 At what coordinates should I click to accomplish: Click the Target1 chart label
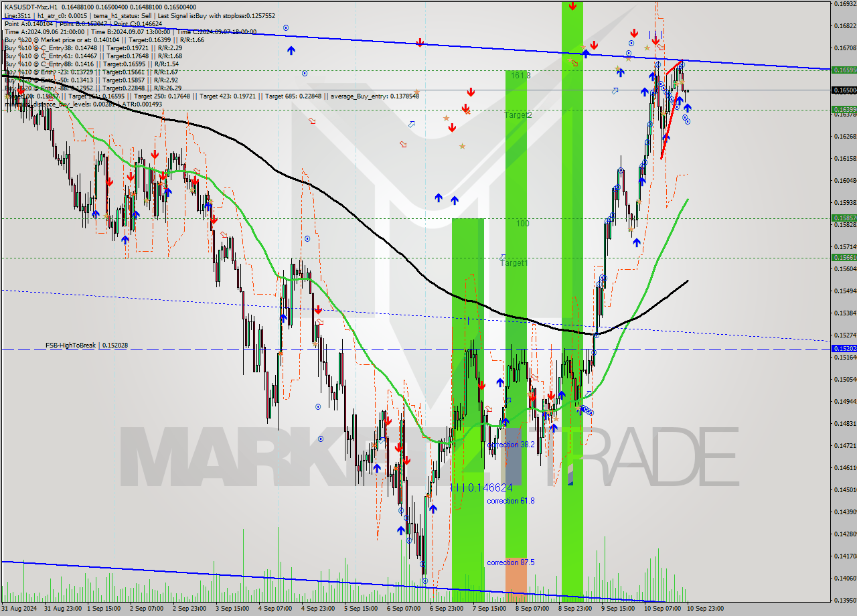(x=514, y=263)
